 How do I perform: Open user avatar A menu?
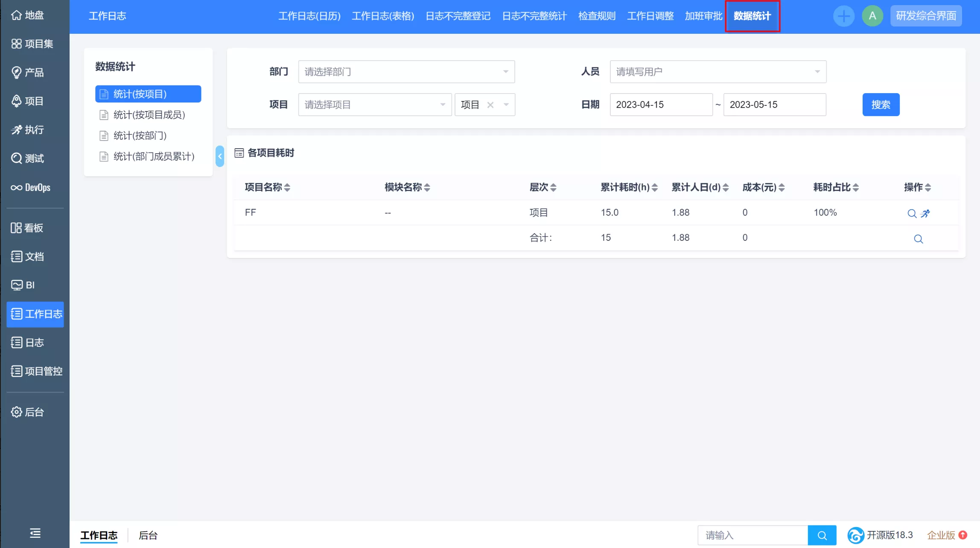(872, 16)
